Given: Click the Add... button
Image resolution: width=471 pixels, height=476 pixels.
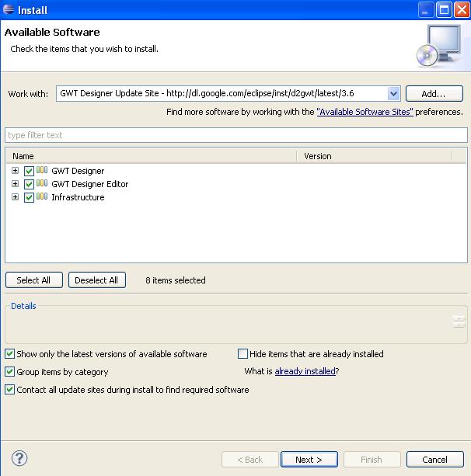Looking at the screenshot, I should [434, 93].
